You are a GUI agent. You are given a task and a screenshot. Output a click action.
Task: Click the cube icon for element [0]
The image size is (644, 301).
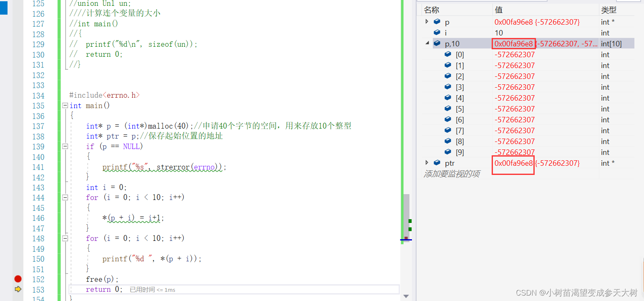click(x=448, y=54)
